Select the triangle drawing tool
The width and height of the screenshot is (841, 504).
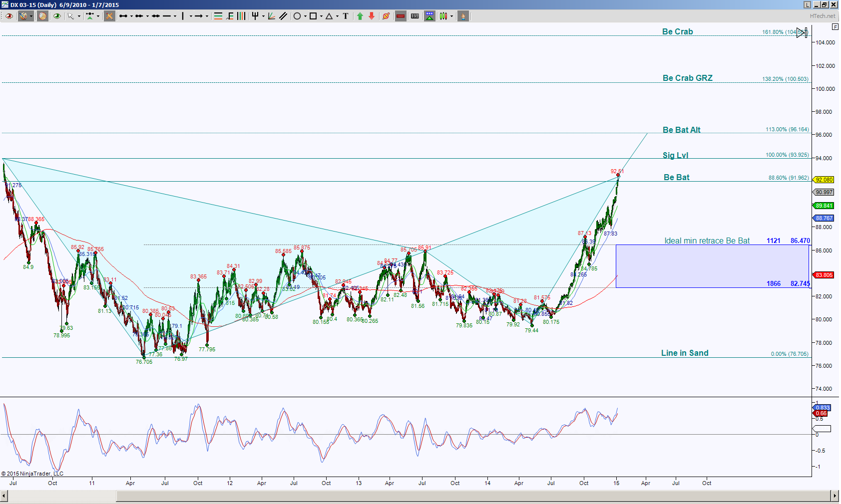[329, 16]
